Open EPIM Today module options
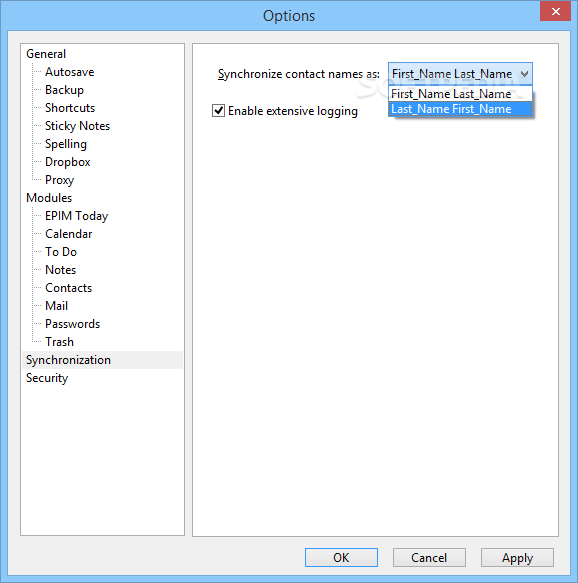The image size is (578, 583). pos(77,216)
